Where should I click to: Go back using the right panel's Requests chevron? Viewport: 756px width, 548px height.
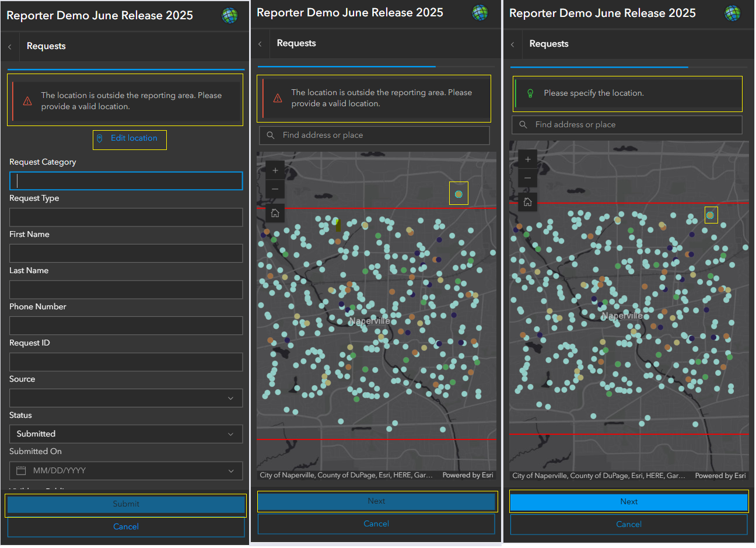pyautogui.click(x=512, y=44)
